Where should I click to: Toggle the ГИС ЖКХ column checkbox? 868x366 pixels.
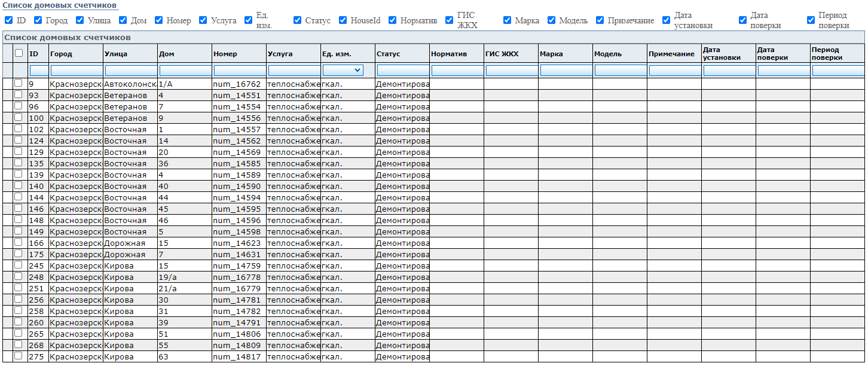[450, 20]
